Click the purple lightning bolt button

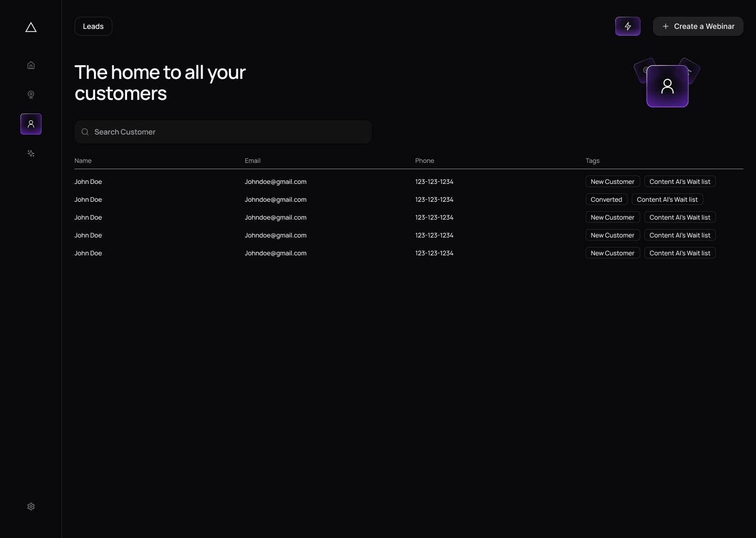[627, 26]
